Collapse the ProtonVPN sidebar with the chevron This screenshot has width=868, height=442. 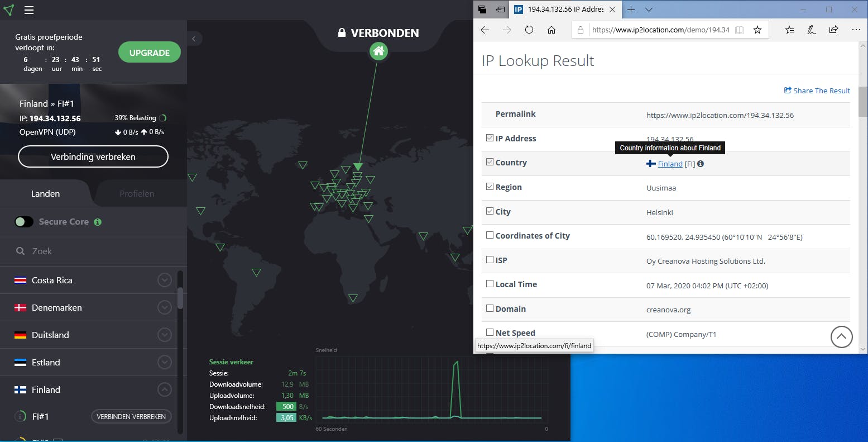click(194, 39)
